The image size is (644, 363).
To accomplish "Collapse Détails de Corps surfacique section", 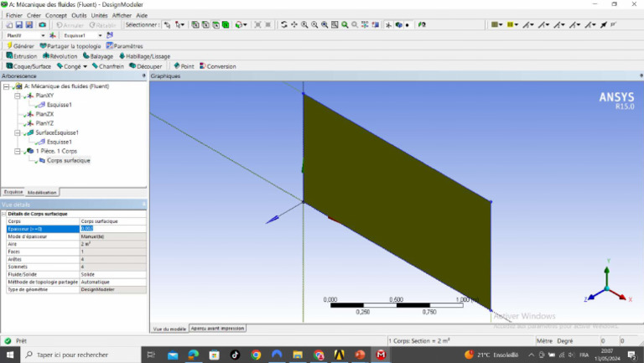I will click(3, 214).
